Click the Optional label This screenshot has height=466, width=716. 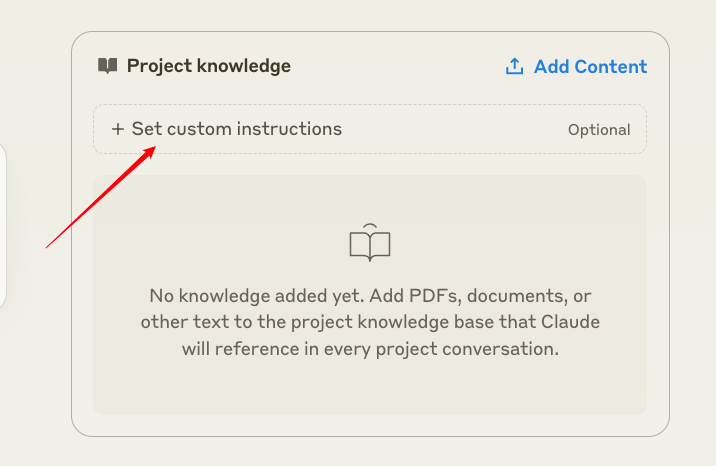[599, 130]
